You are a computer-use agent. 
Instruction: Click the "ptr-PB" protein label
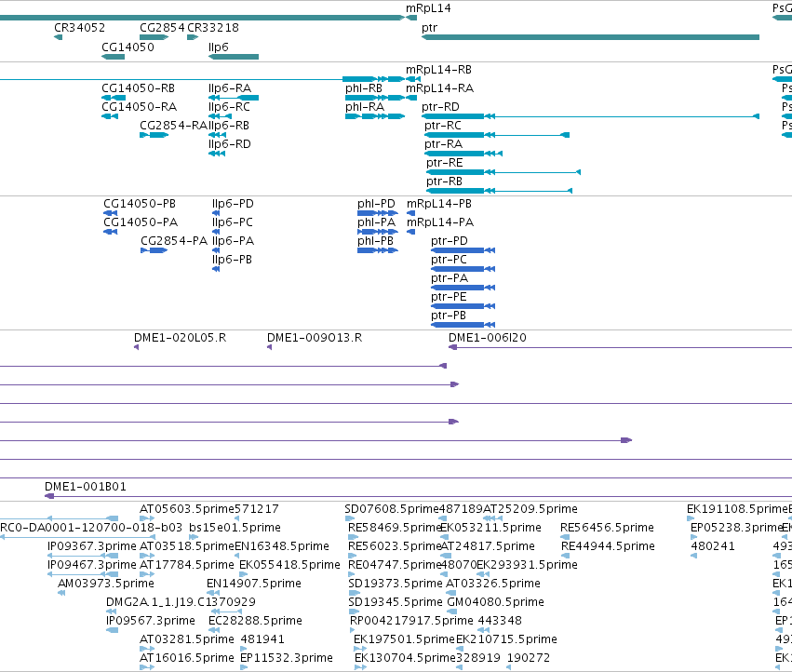(x=448, y=316)
